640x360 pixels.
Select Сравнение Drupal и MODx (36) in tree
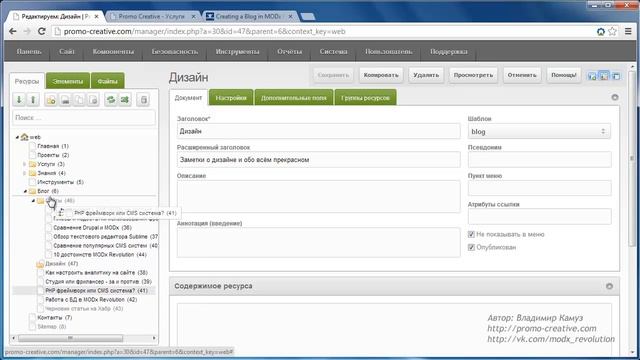pyautogui.click(x=92, y=228)
